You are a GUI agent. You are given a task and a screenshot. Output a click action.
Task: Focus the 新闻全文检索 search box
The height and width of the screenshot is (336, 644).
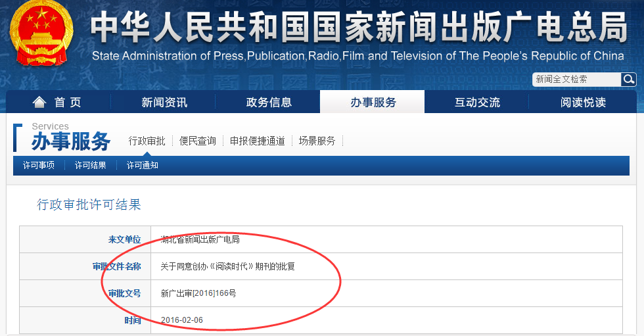click(577, 80)
